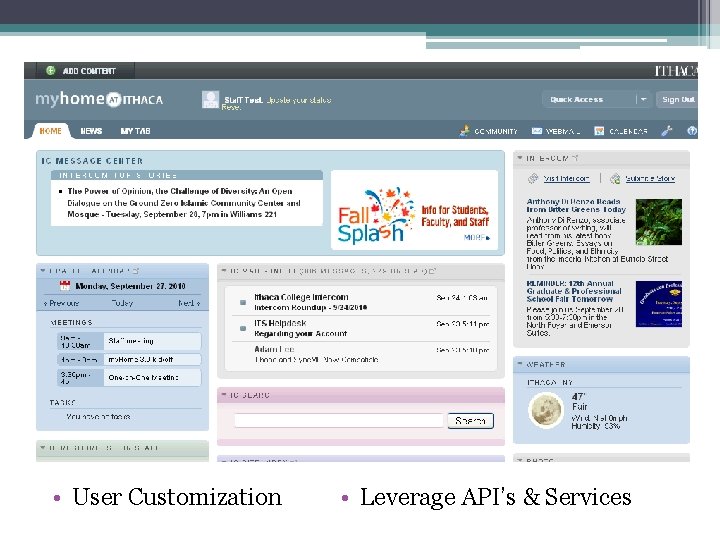Collapse the panel below the calendar
720x540 pixels.
coord(43,447)
